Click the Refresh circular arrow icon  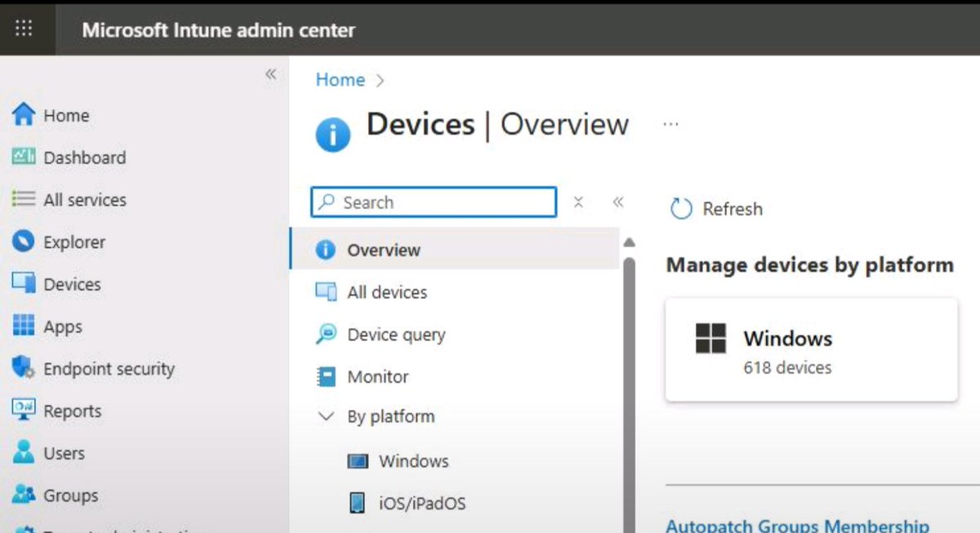pyautogui.click(x=681, y=209)
